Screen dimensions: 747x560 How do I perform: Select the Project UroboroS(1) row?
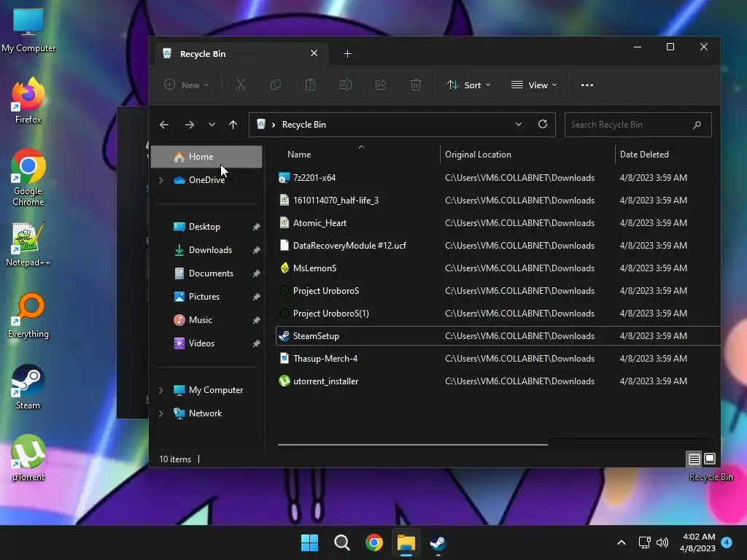[x=498, y=314]
